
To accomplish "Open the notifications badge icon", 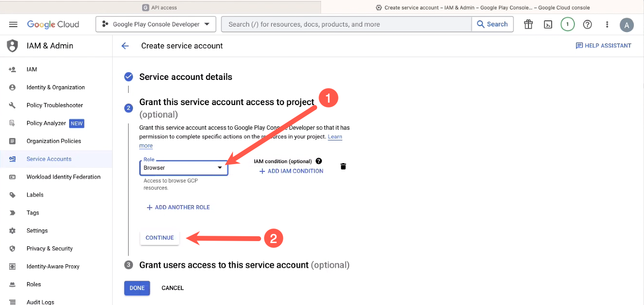I will tap(568, 24).
